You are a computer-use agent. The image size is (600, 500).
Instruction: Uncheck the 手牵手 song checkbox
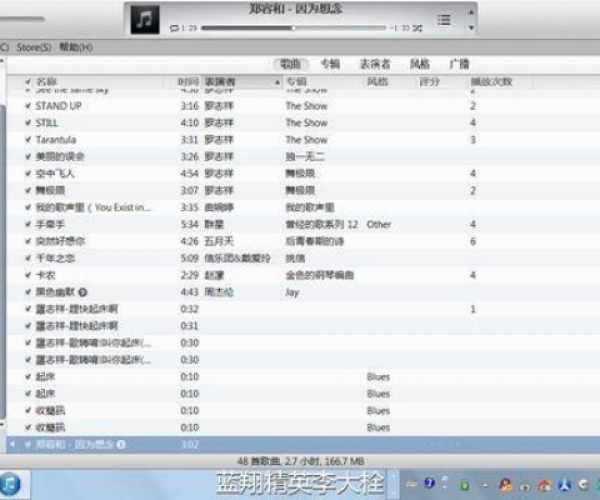click(28, 224)
